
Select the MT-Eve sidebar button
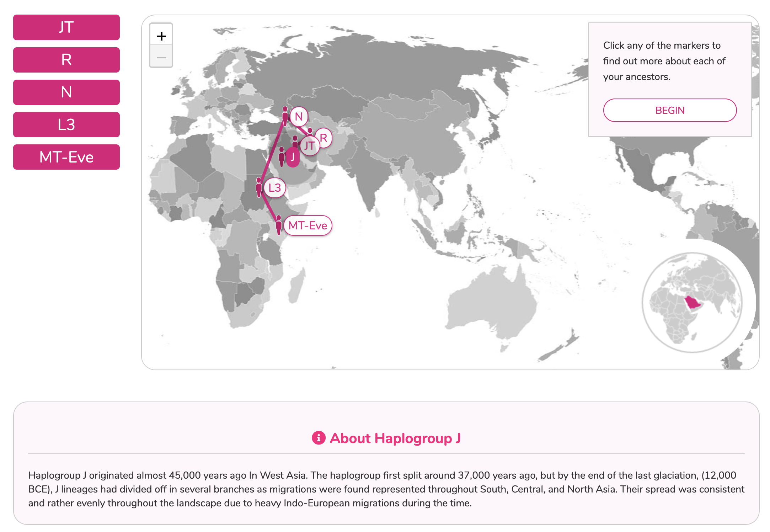click(66, 157)
